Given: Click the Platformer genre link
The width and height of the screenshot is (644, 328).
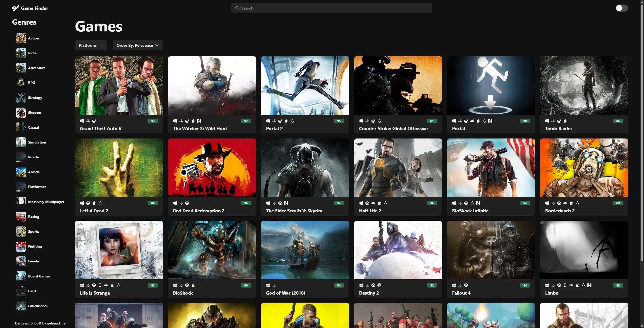Looking at the screenshot, I should pos(37,187).
